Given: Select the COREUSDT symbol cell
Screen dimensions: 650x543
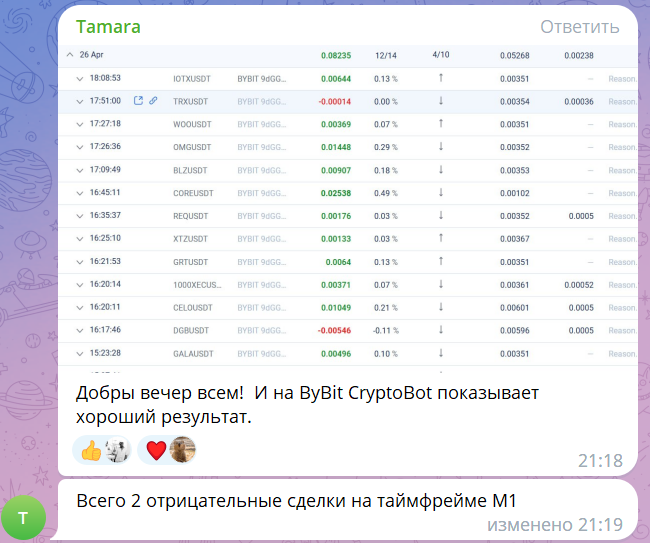Looking at the screenshot, I should point(193,193).
